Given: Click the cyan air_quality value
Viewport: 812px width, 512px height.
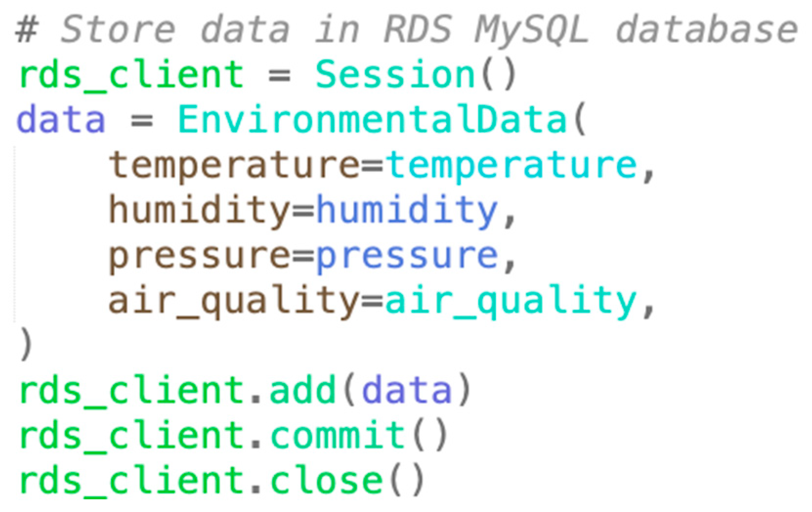Looking at the screenshot, I should pyautogui.click(x=511, y=301).
